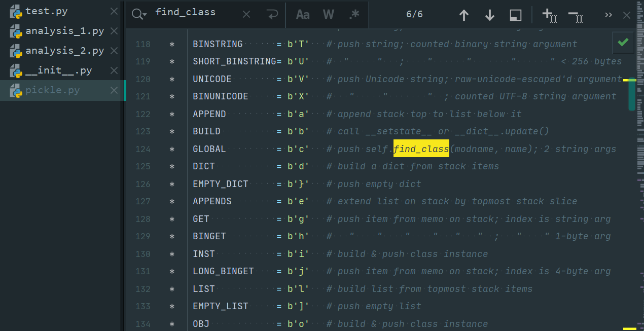This screenshot has height=331, width=644.
Task: Click the vertical scrollbar thumb
Action: pyautogui.click(x=632, y=95)
